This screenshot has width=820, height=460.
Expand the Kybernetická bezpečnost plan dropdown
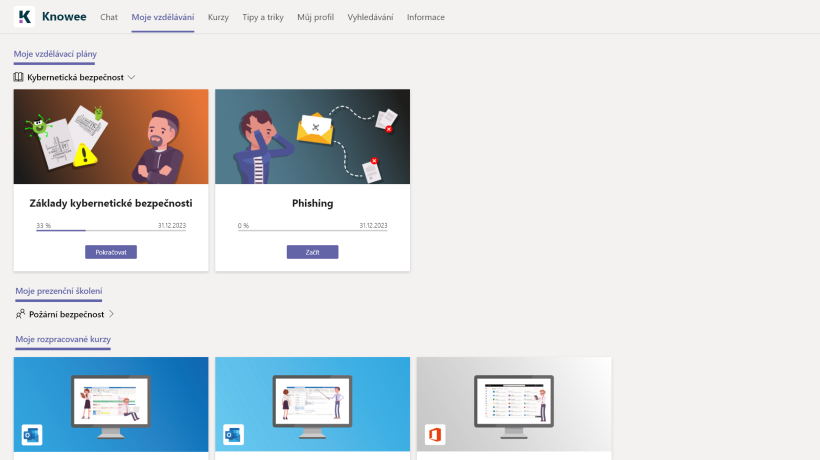pyautogui.click(x=131, y=77)
